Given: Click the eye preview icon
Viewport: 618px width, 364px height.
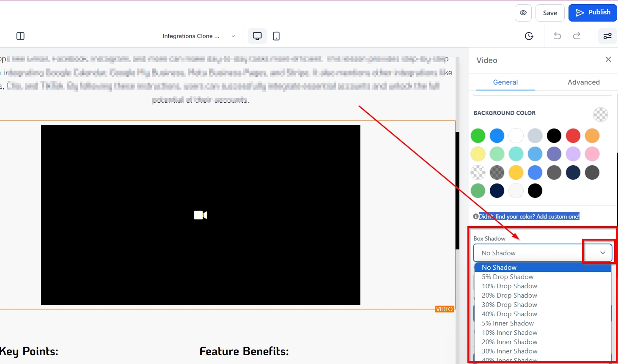Looking at the screenshot, I should coord(523,13).
